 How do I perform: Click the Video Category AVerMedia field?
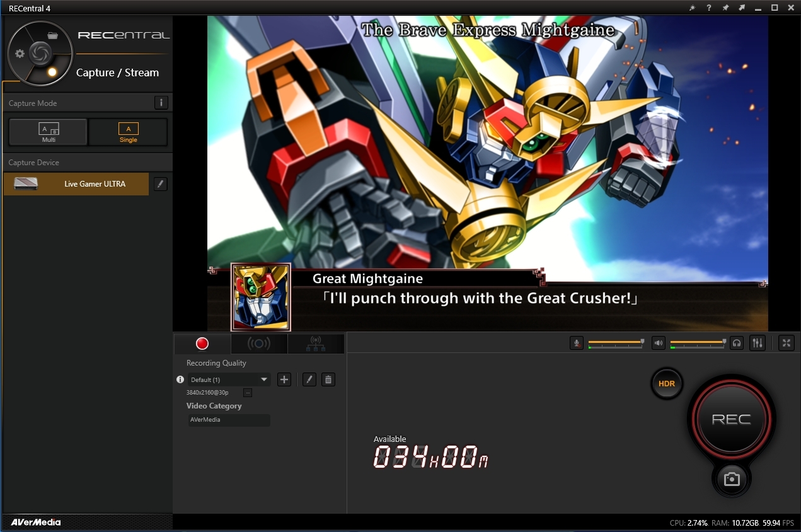[x=229, y=420]
